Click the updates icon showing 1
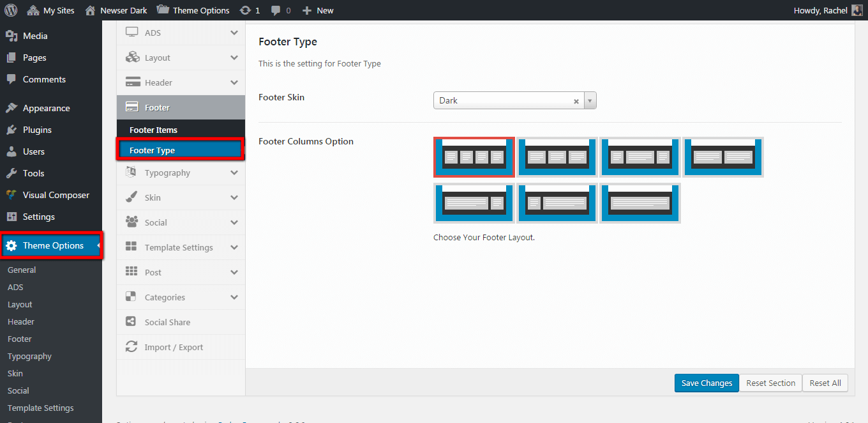Viewport: 868px width, 423px height. [x=250, y=10]
